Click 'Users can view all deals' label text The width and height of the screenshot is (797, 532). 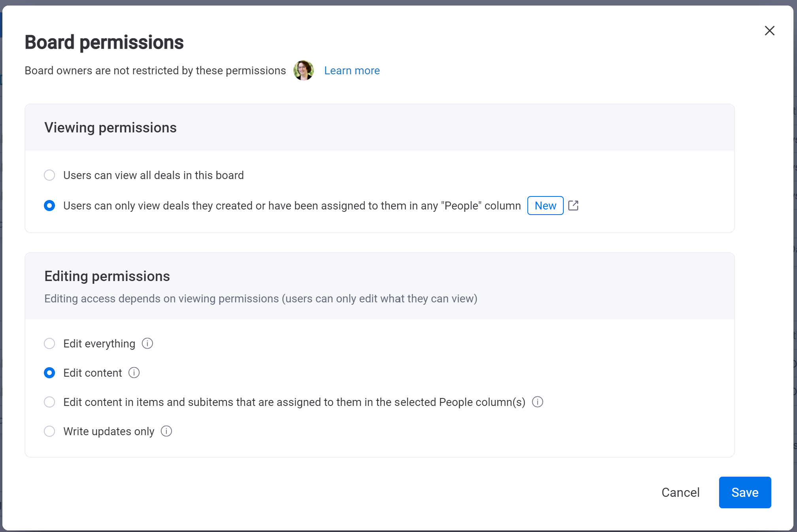pos(153,175)
